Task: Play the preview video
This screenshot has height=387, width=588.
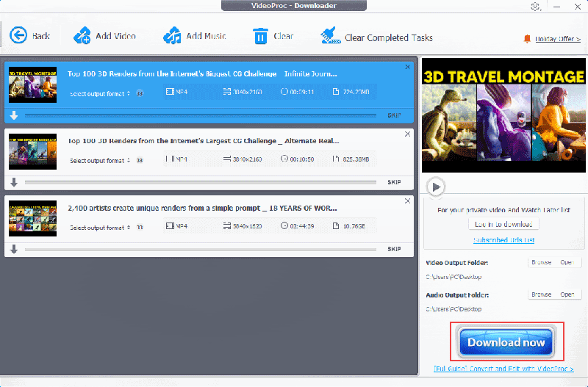Action: point(436,187)
